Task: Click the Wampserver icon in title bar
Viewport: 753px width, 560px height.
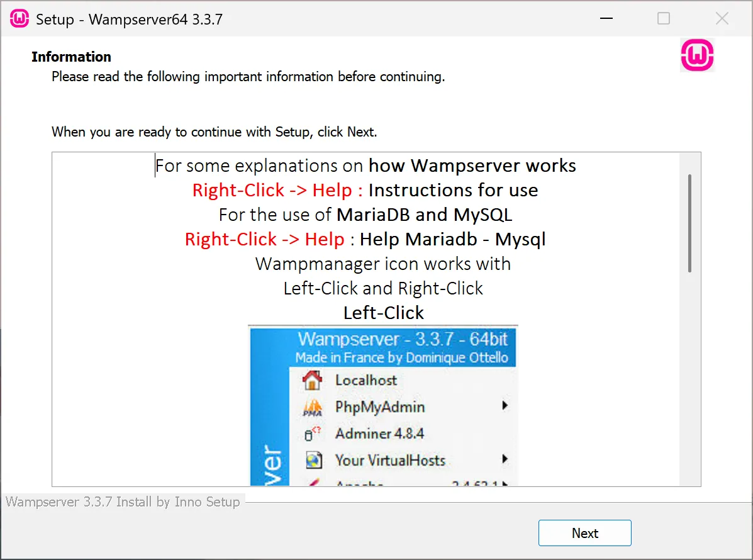Action: click(20, 19)
